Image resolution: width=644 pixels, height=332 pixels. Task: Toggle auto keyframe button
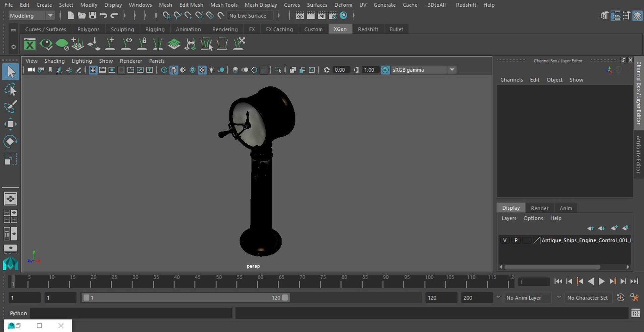tap(621, 297)
